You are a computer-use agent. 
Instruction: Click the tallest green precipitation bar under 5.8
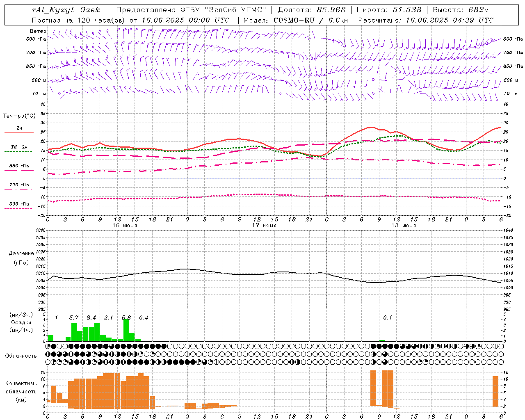point(126,330)
